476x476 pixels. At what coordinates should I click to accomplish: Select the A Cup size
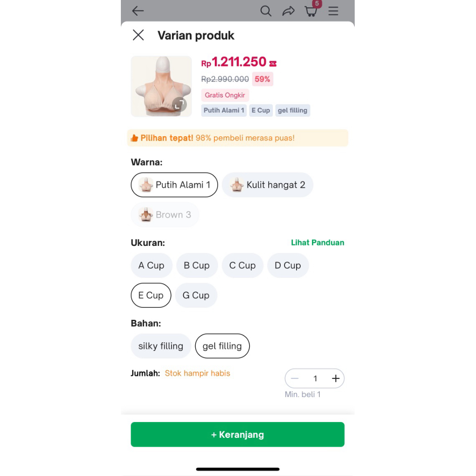152,265
